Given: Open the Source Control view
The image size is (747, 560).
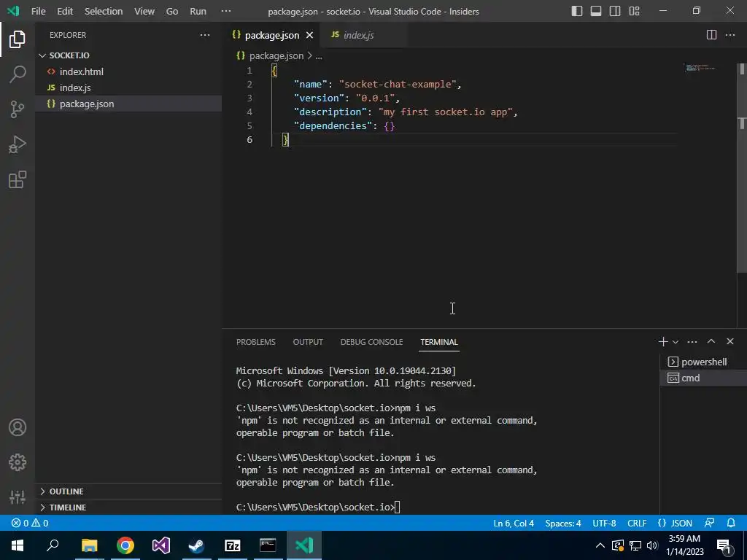Looking at the screenshot, I should tap(18, 109).
